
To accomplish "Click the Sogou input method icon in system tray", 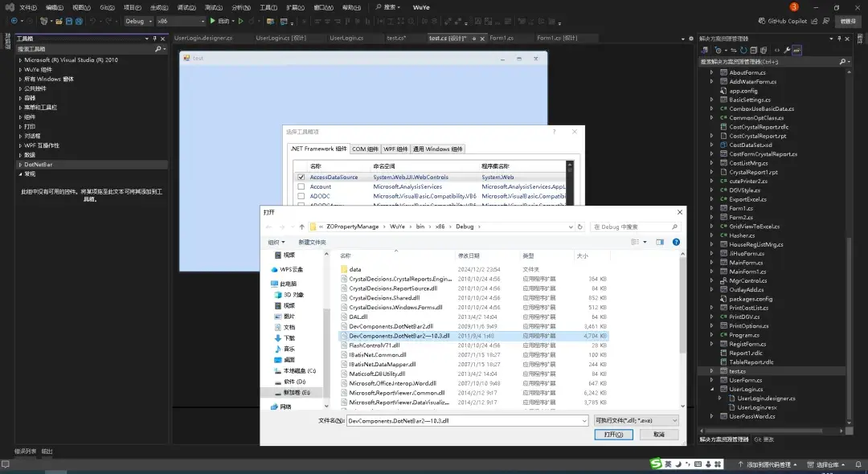I will point(655,464).
